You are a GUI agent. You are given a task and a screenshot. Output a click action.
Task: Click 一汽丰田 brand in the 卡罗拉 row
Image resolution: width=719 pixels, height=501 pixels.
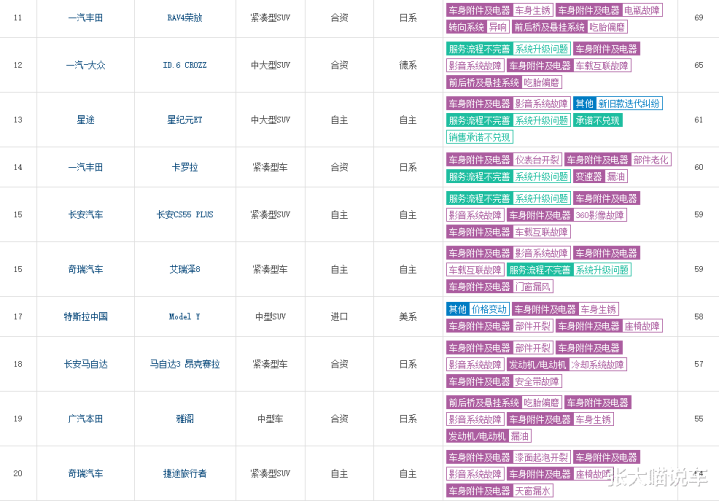(85, 167)
